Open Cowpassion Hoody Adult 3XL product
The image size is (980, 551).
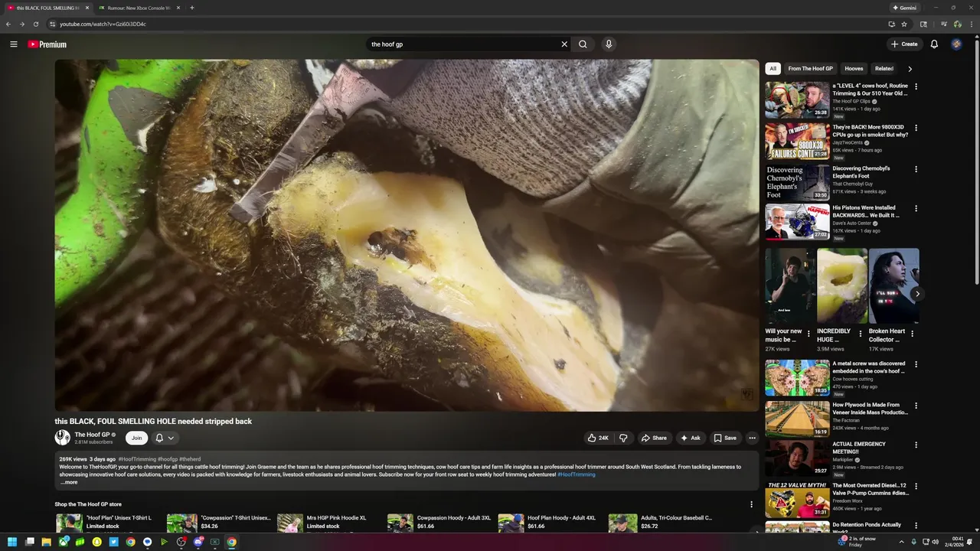tap(439, 523)
